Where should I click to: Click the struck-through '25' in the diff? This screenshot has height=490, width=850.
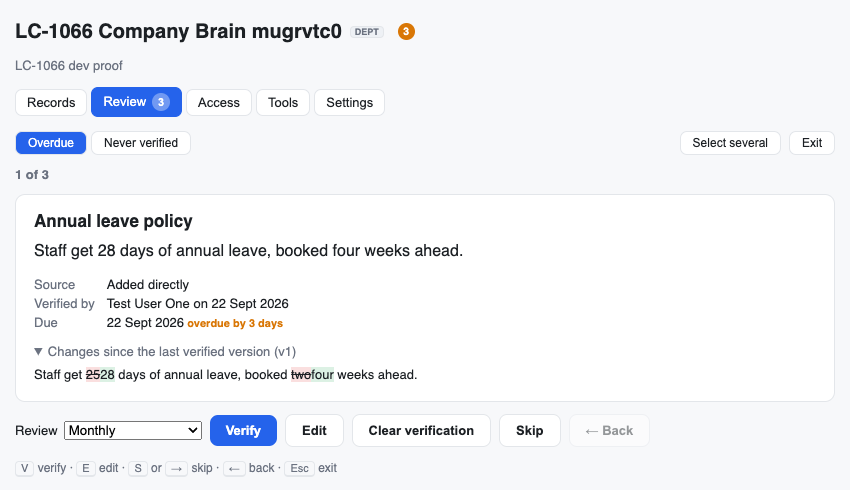coord(93,375)
